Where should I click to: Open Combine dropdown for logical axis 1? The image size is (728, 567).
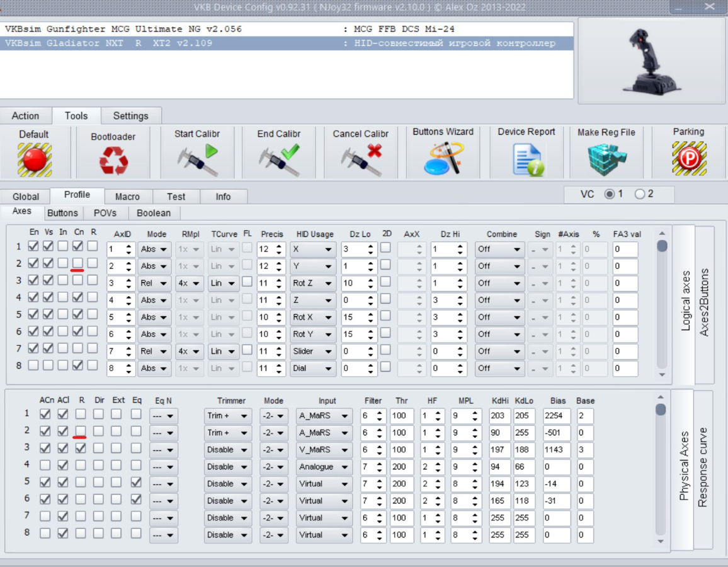(499, 249)
